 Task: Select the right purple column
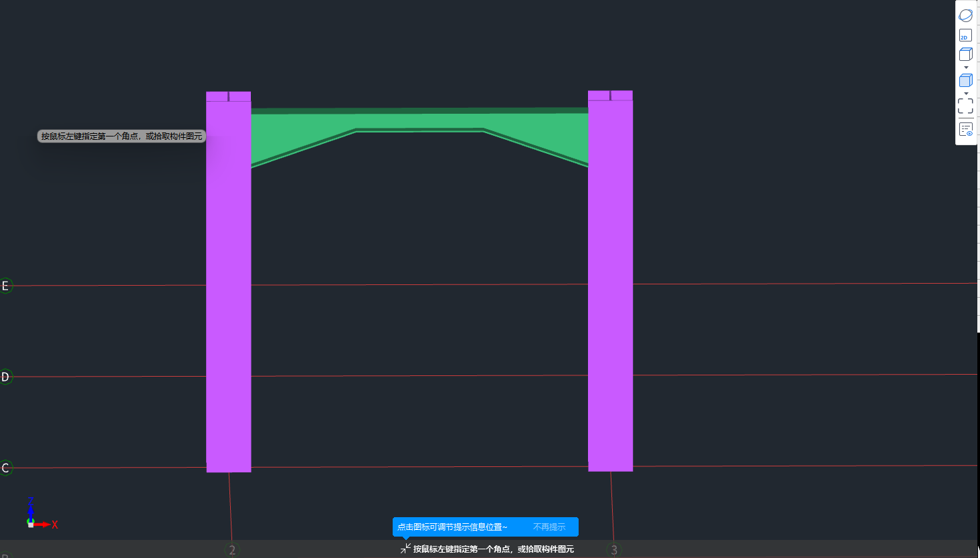coord(610,281)
